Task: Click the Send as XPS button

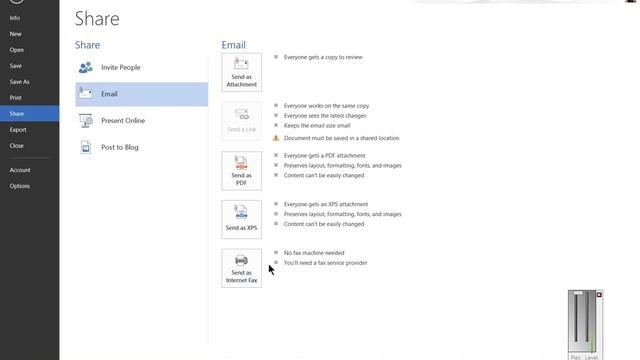Action: point(242,219)
